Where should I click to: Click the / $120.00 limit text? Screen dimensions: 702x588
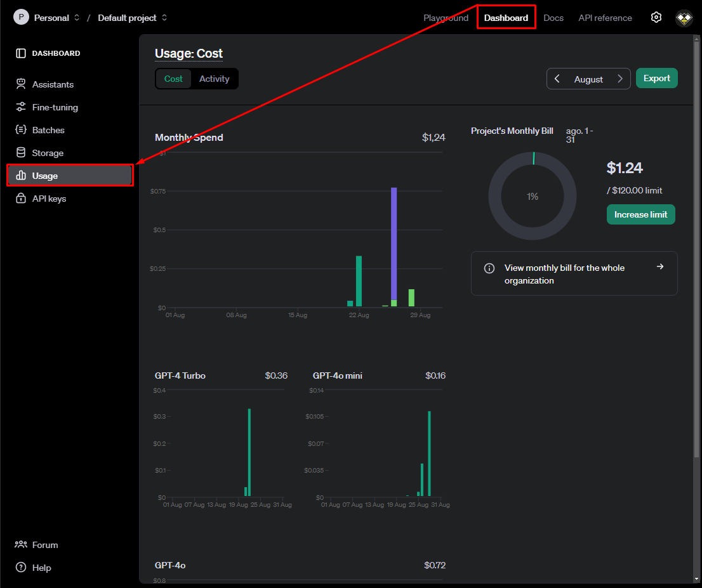pyautogui.click(x=634, y=190)
